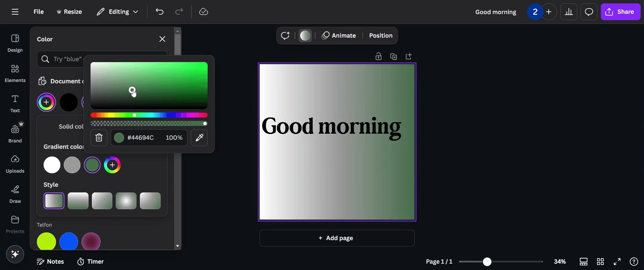Screen dimensions: 644x270
Task: Open the Brand sidebar tab
Action: (x=15, y=134)
